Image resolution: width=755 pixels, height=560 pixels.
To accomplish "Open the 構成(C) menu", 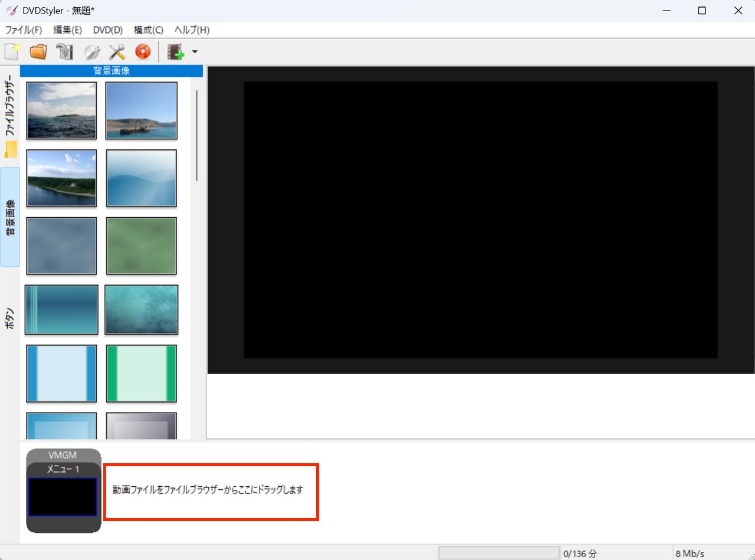I will pyautogui.click(x=149, y=30).
